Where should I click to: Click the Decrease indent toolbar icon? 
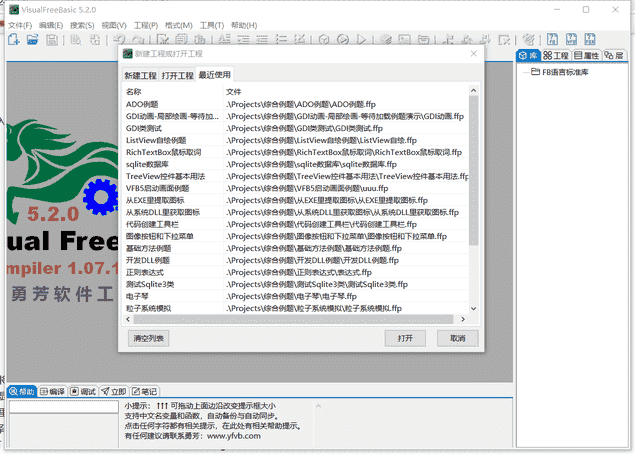tap(262, 39)
